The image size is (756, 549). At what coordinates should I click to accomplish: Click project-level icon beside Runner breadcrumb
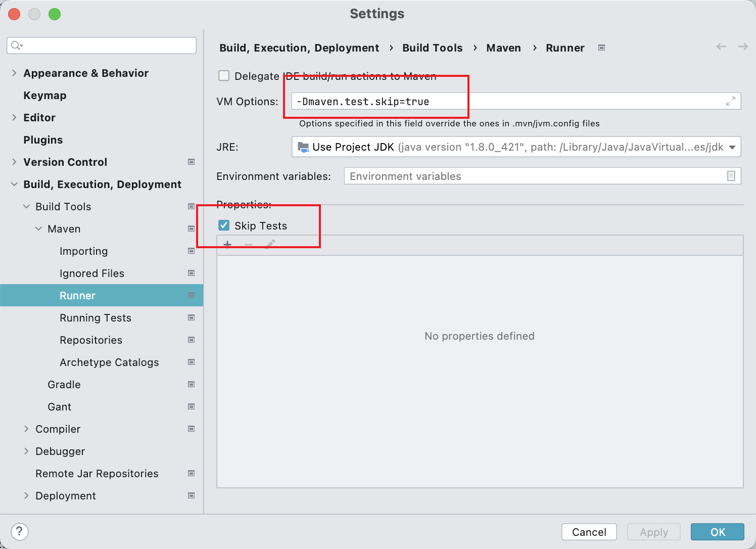coord(601,48)
